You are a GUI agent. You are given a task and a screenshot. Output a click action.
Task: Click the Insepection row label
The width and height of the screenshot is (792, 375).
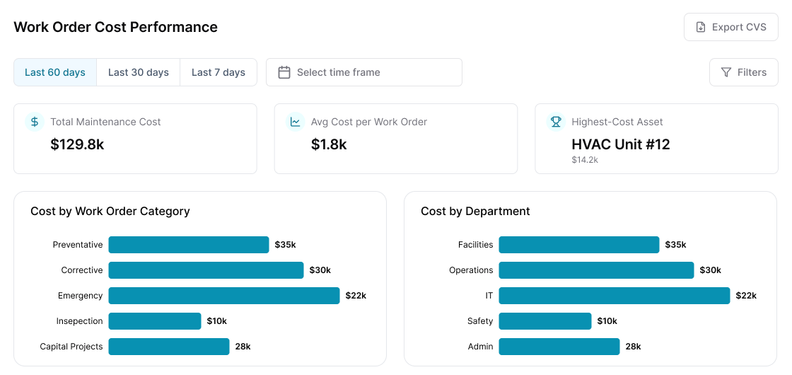(79, 321)
